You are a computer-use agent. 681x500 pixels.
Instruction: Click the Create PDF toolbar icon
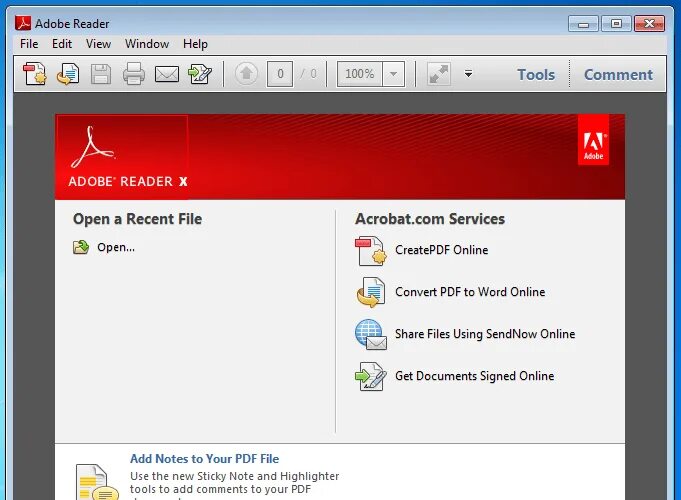click(35, 74)
